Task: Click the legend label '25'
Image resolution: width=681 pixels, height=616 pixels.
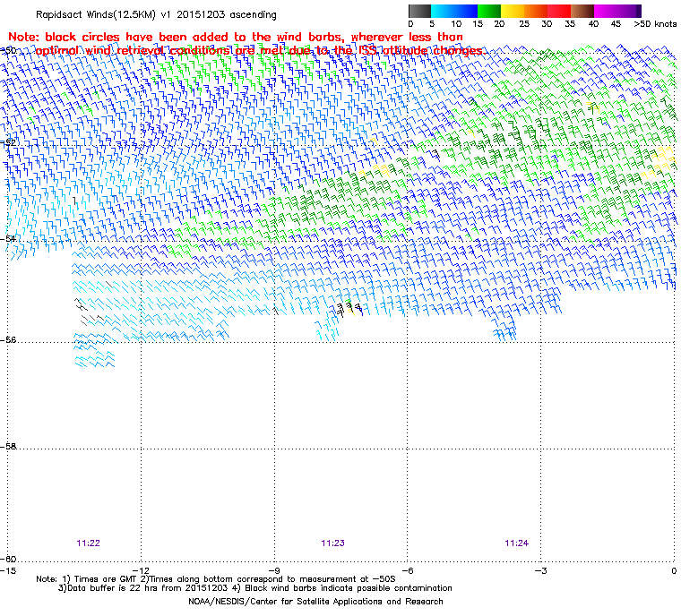Action: [x=524, y=24]
